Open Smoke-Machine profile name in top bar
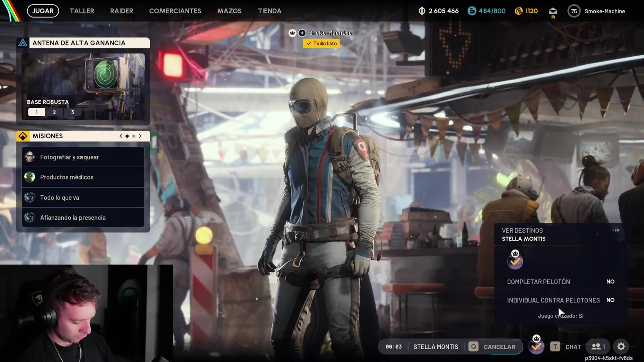 point(605,11)
